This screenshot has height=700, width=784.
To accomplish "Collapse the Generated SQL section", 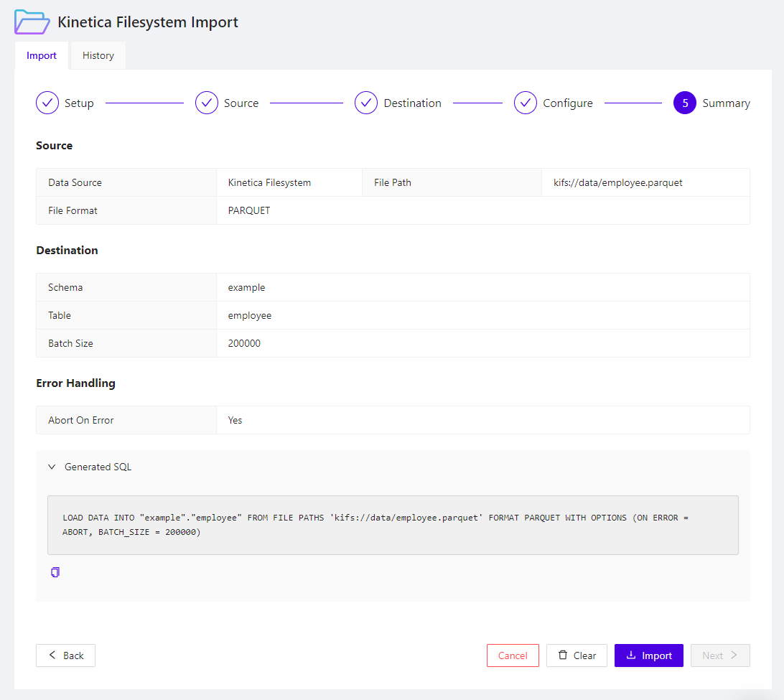I will click(51, 466).
